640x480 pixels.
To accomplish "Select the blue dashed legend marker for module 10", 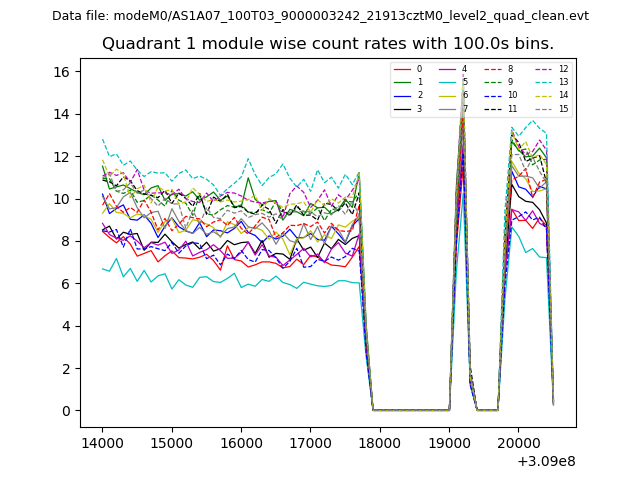I will (x=494, y=95).
